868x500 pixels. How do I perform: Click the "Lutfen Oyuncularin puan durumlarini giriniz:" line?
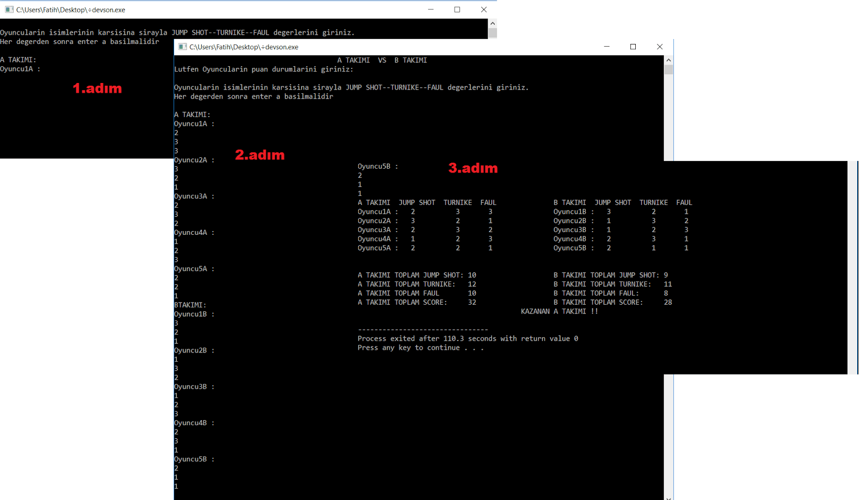coord(264,69)
